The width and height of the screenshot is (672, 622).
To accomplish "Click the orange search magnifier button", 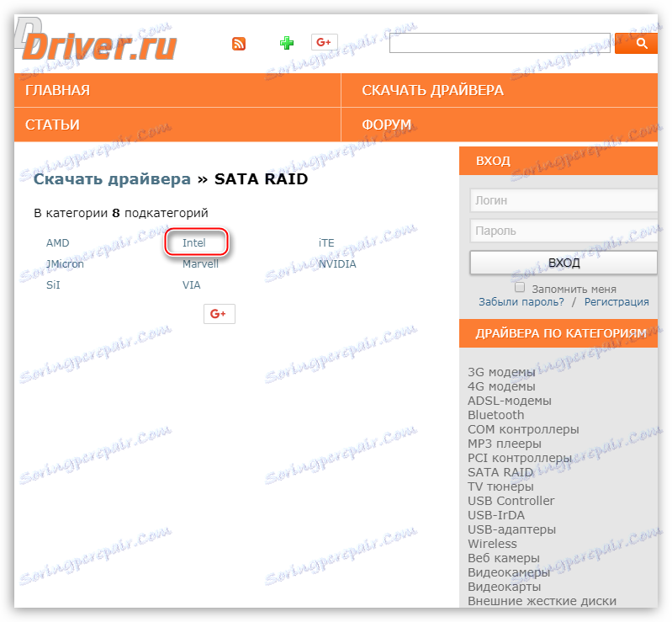I will [x=637, y=43].
